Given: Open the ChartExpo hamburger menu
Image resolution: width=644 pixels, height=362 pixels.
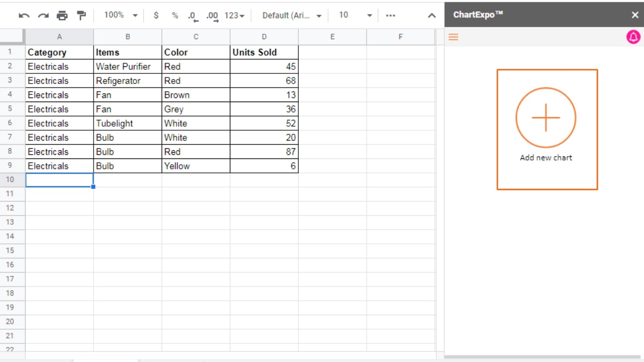Looking at the screenshot, I should click(453, 37).
